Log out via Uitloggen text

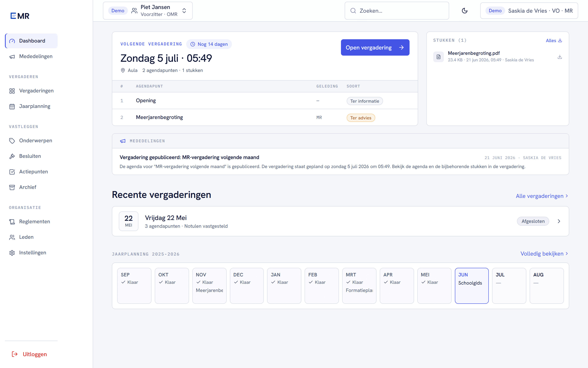[x=35, y=354]
